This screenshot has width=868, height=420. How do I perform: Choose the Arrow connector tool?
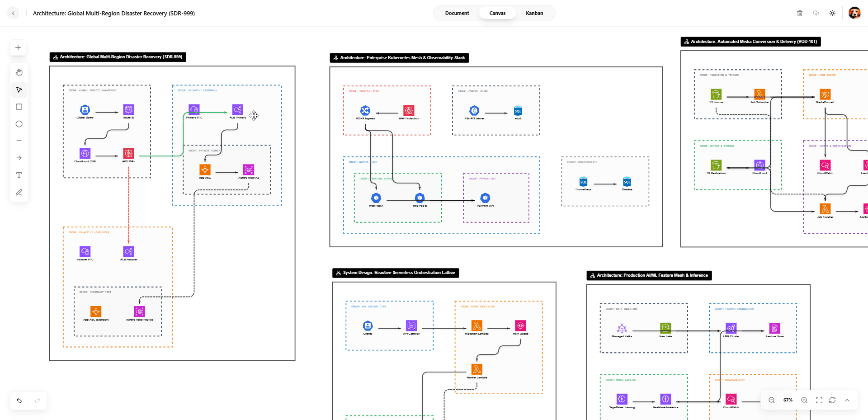19,158
